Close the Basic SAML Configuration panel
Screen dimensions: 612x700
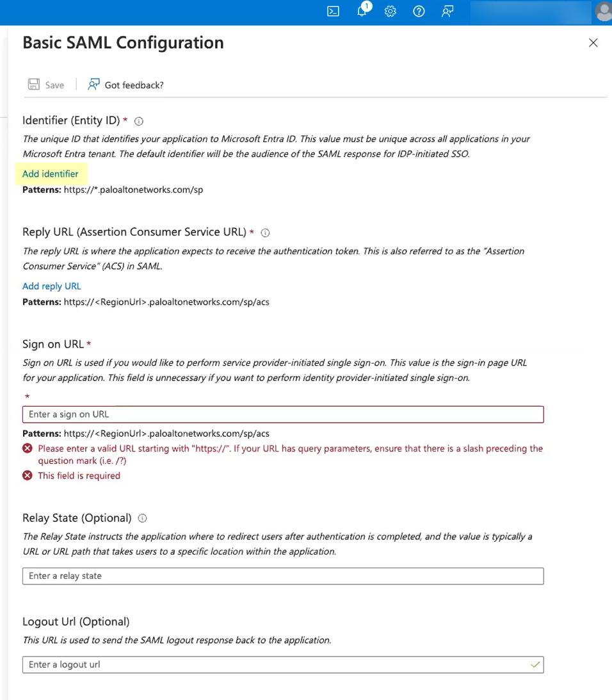click(593, 43)
